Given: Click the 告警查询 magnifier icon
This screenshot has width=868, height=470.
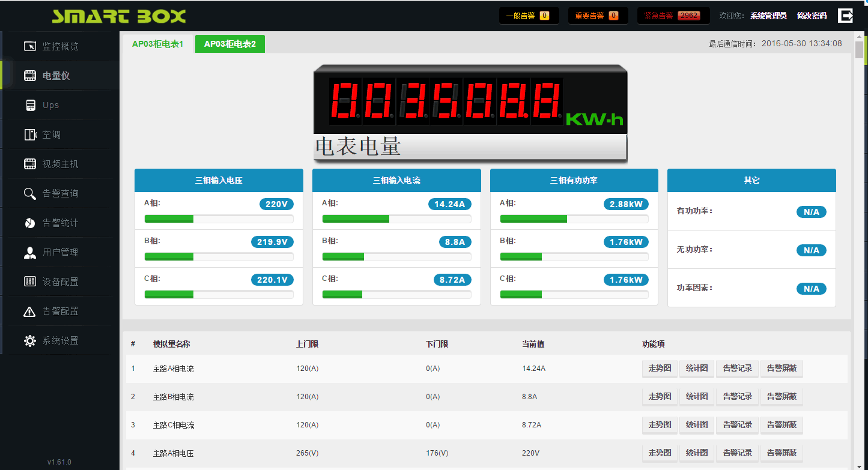Looking at the screenshot, I should [x=30, y=193].
